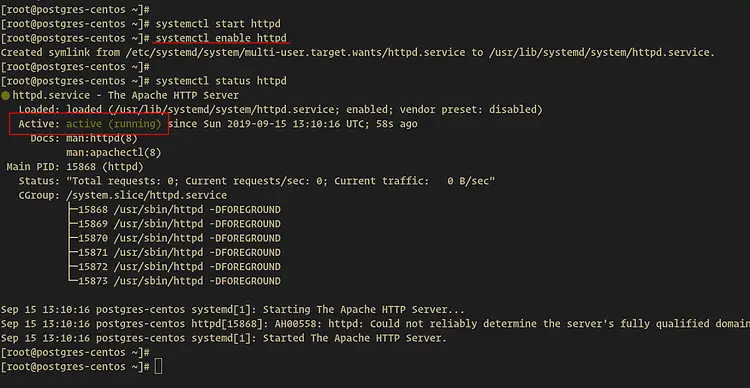Click the 'systemctl start httpd' command text

click(x=218, y=23)
